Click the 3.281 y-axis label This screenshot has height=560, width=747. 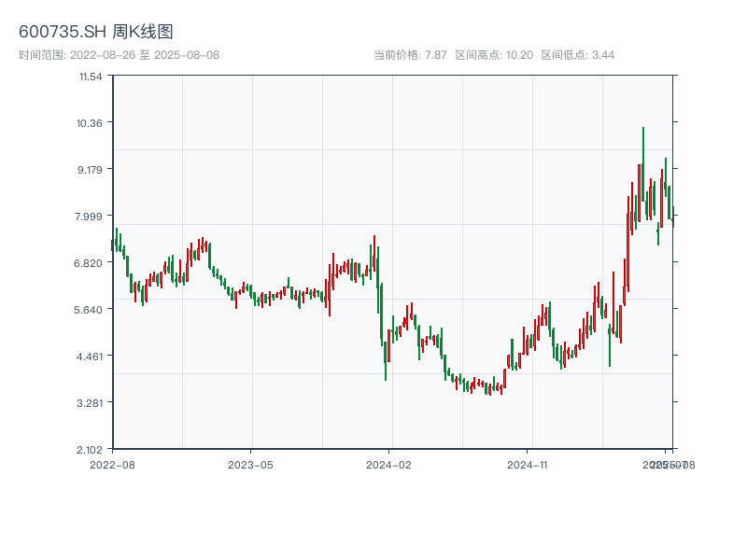(90, 403)
